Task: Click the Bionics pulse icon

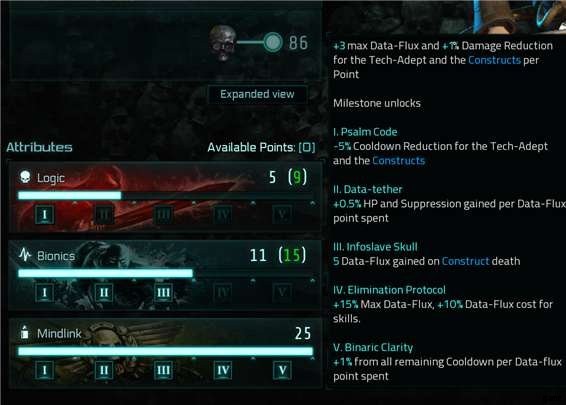Action: click(25, 255)
